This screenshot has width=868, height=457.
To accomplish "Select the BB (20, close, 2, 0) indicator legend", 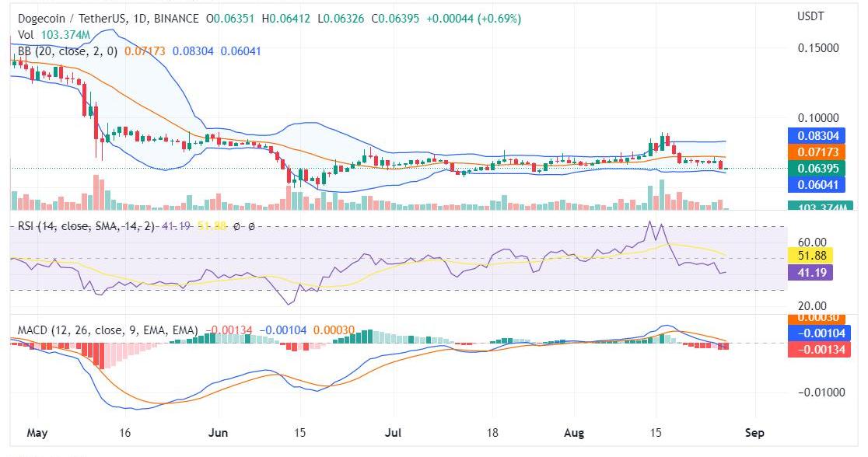I will [68, 51].
